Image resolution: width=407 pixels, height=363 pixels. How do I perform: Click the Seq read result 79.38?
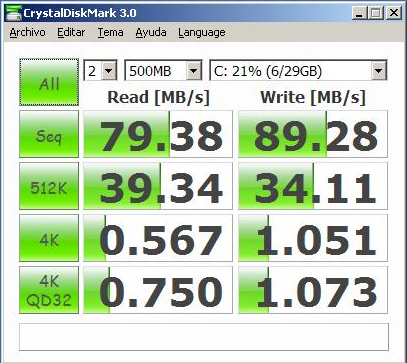(158, 134)
